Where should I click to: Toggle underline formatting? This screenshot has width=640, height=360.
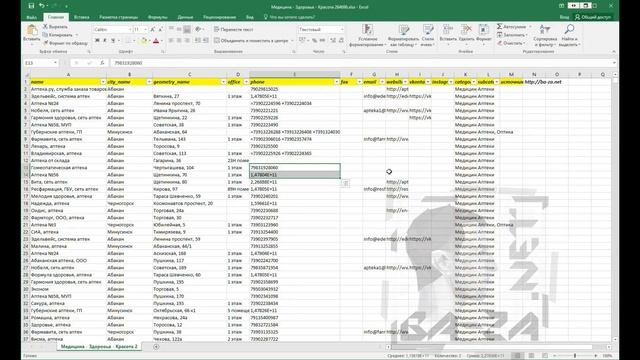coord(113,40)
